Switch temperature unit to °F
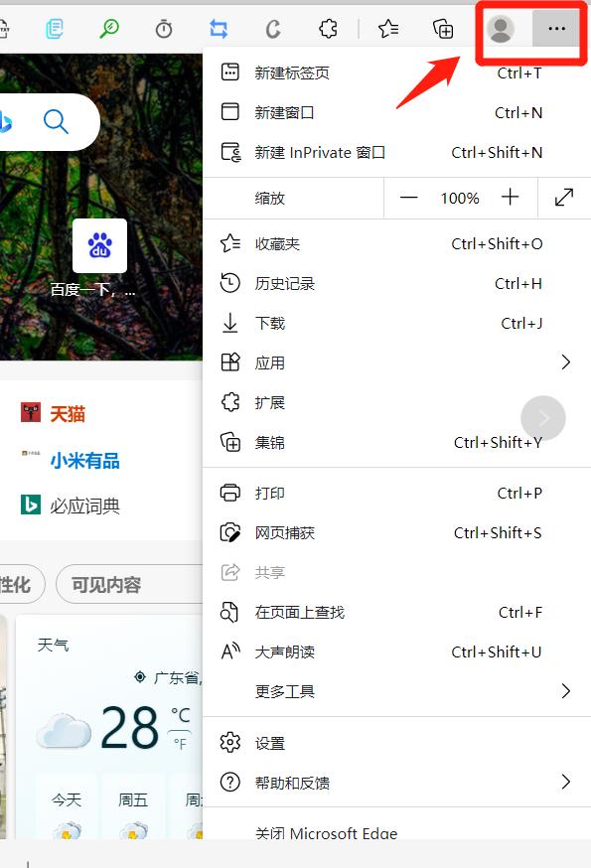The image size is (591, 868). [x=180, y=744]
